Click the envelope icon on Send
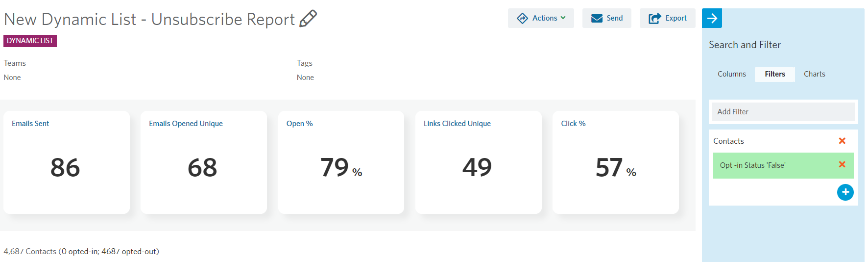 tap(597, 18)
